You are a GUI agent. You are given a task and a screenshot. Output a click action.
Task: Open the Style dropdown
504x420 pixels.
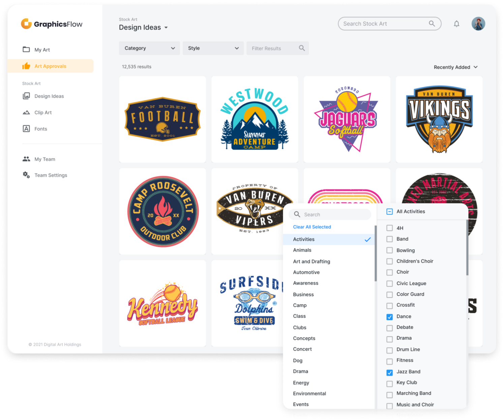coord(213,48)
